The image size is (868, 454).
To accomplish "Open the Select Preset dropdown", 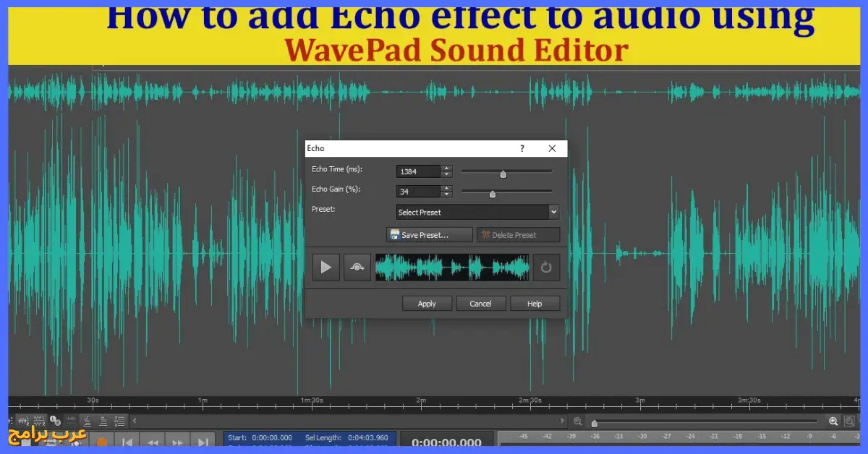I will pyautogui.click(x=477, y=213).
